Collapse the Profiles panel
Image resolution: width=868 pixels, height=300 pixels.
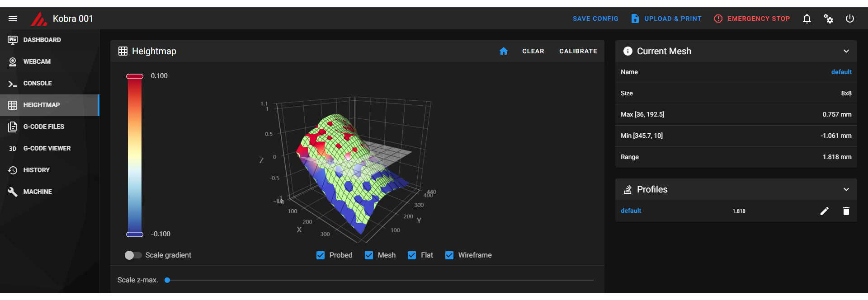pos(846,189)
